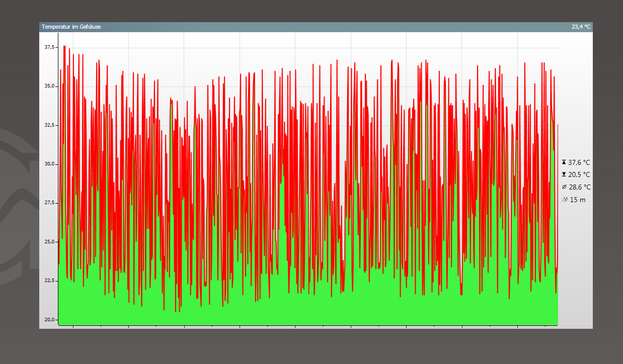The image size is (623, 364).
Task: Click the 32,5 y-axis label
Action: (x=49, y=125)
